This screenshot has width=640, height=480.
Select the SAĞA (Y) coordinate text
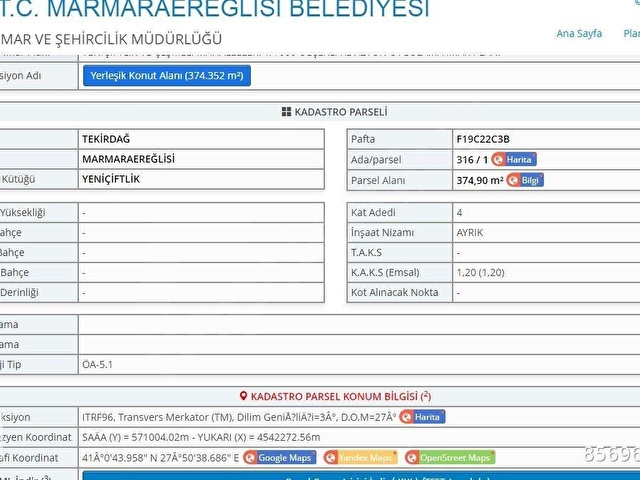(201, 437)
